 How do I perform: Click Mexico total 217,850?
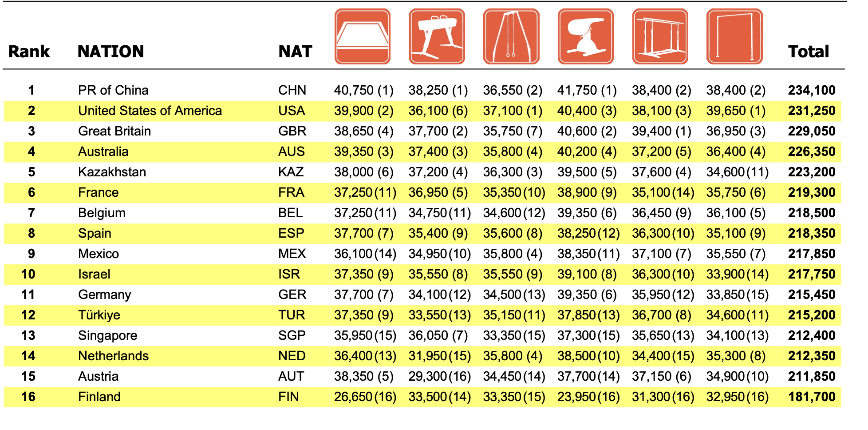pyautogui.click(x=812, y=254)
